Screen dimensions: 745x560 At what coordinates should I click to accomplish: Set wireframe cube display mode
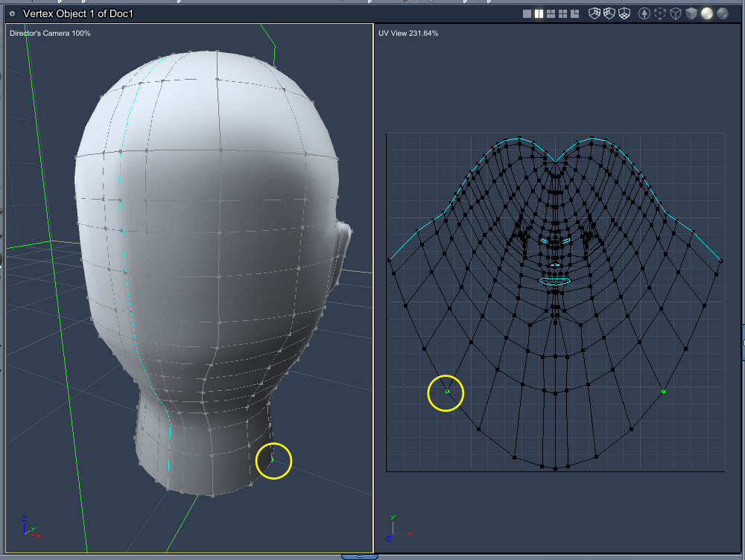coord(676,13)
